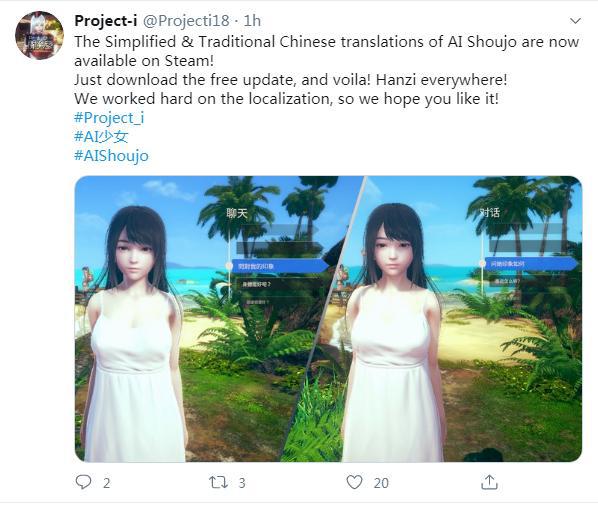598x505 pixels.
Task: Open the @Projecti18 handle
Action: pos(186,21)
